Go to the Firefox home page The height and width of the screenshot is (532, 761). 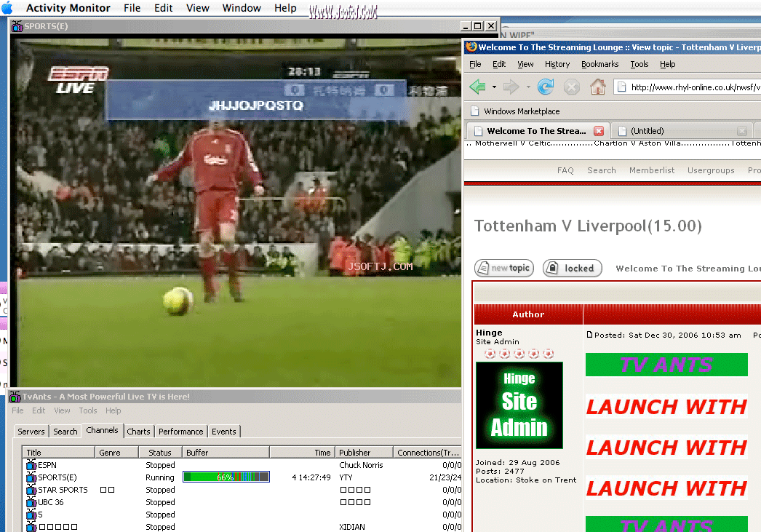click(x=597, y=87)
